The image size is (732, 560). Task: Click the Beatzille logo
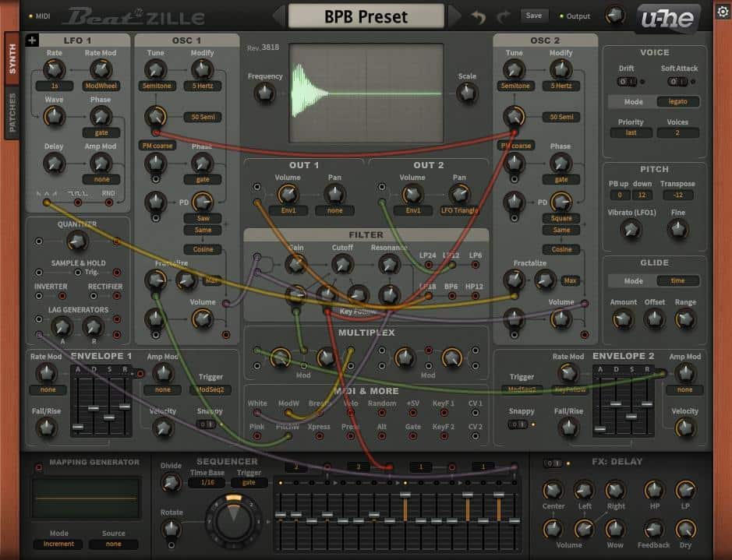pos(134,16)
